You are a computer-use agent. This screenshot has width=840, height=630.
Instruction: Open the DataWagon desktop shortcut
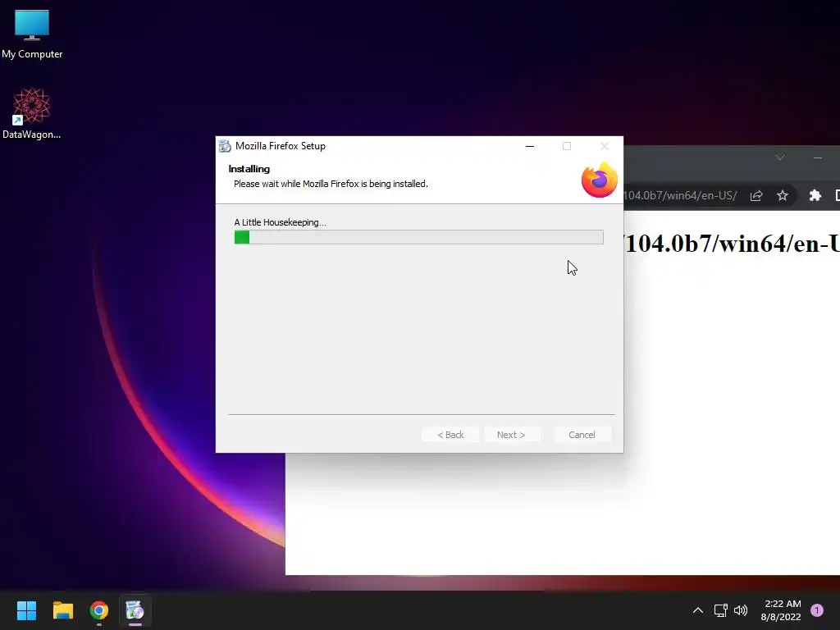tap(32, 113)
